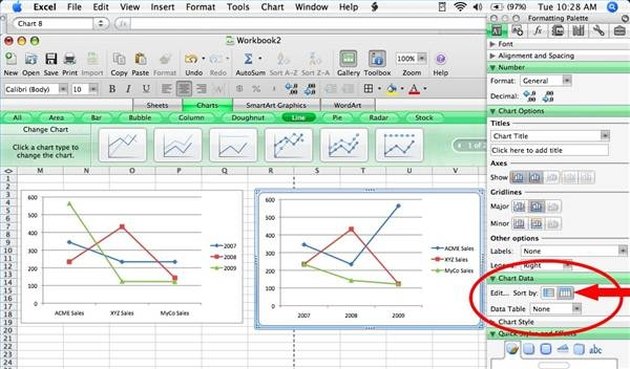630x369 pixels.
Task: Toggle Bold formatting button
Action: 112,88
